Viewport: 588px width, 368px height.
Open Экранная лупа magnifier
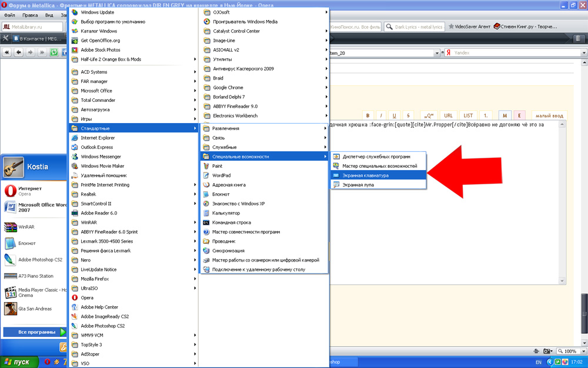pyautogui.click(x=358, y=185)
